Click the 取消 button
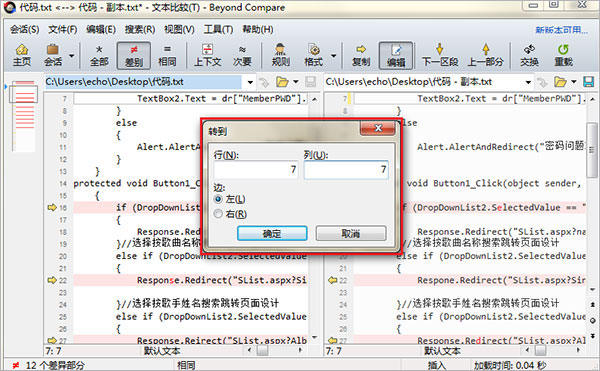This screenshot has width=600, height=371. tap(351, 233)
